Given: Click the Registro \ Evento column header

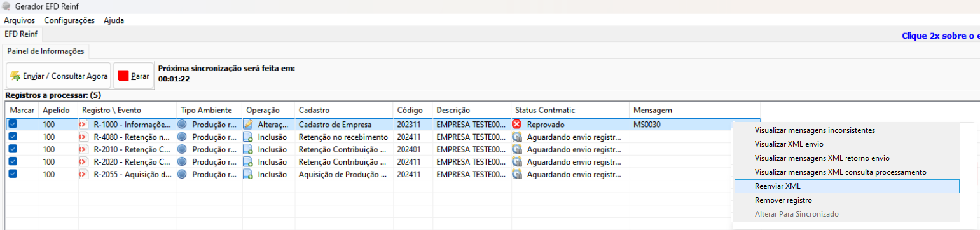Looking at the screenshot, I should coord(127,111).
